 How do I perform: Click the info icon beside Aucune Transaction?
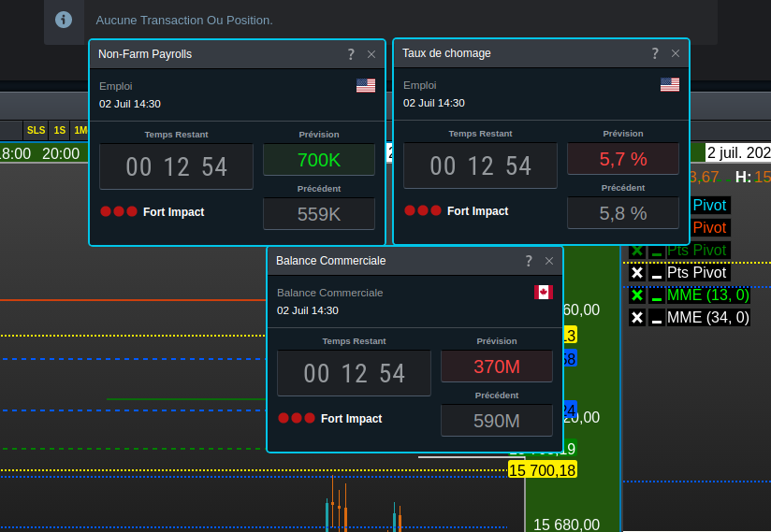tap(64, 21)
